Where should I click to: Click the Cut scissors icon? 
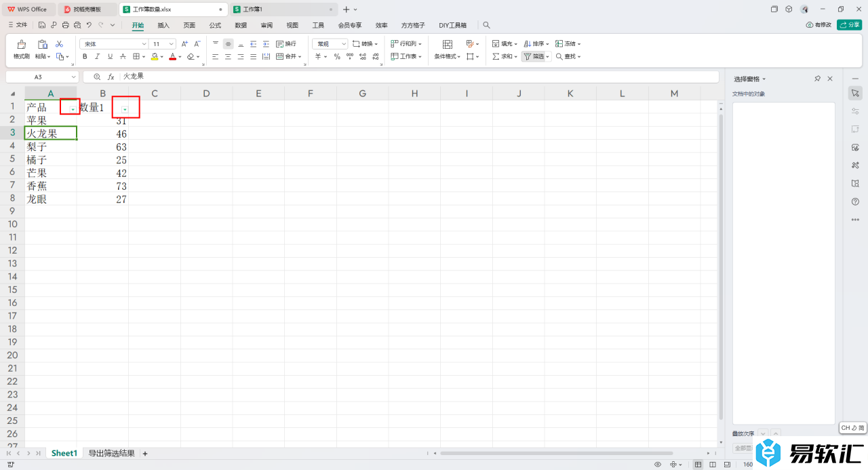pos(59,43)
